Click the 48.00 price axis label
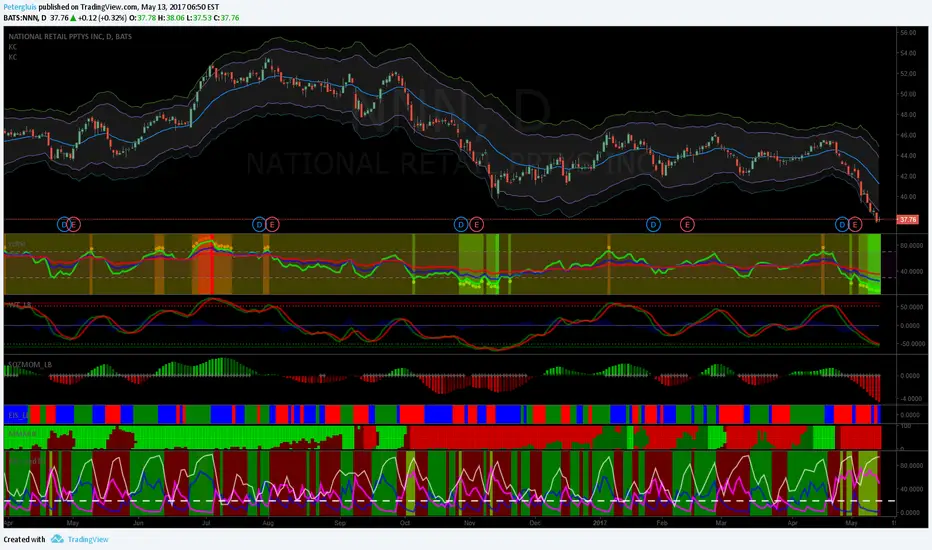 908,115
